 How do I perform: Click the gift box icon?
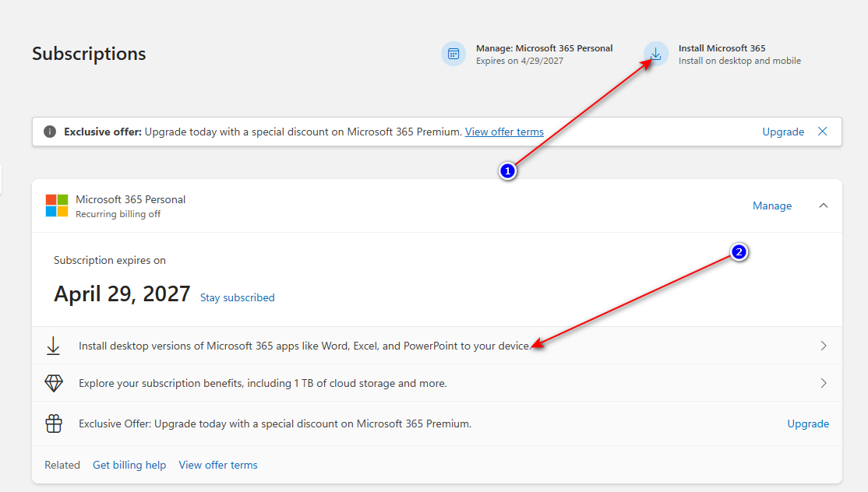54,423
